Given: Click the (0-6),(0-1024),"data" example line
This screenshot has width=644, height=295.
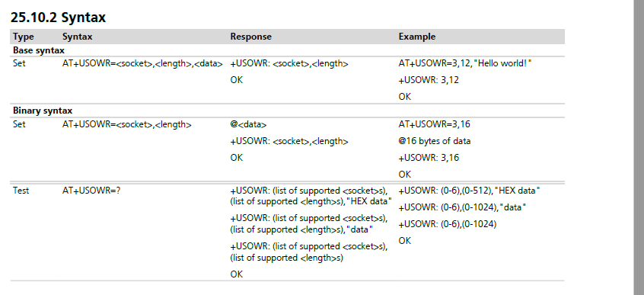Looking at the screenshot, I should tap(463, 207).
